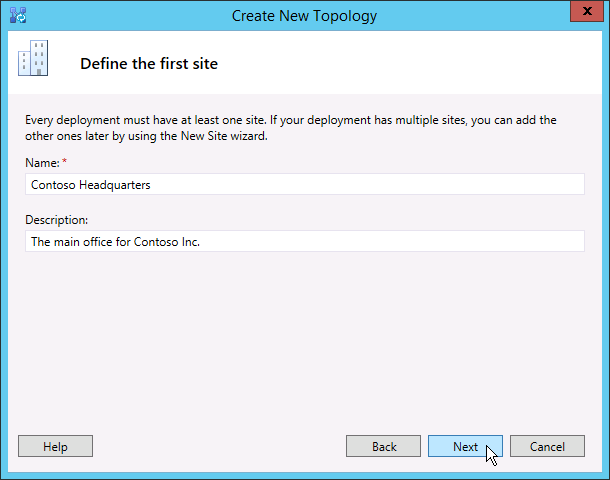The width and height of the screenshot is (610, 480).
Task: Go Back to the previous wizard page
Action: [x=383, y=446]
